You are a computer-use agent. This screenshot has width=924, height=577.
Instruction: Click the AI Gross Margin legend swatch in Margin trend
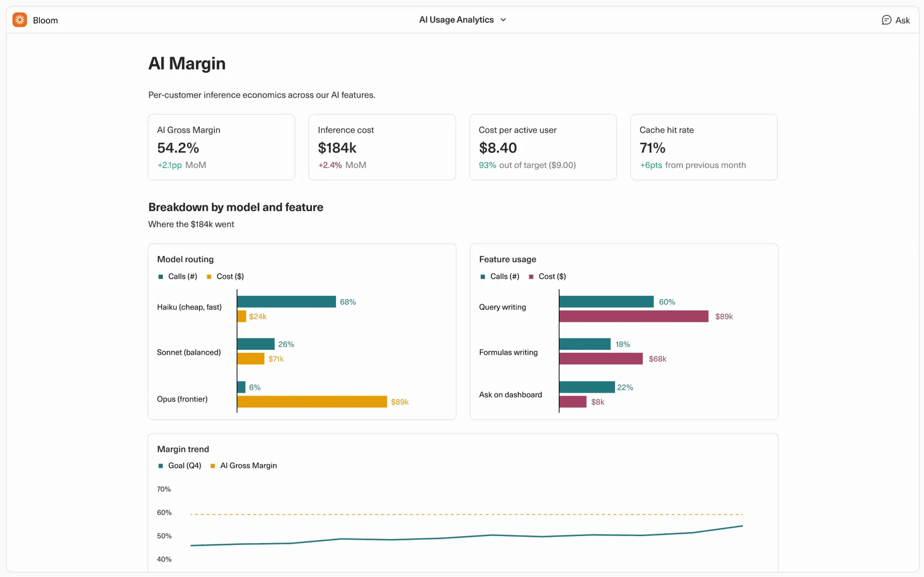pyautogui.click(x=213, y=466)
